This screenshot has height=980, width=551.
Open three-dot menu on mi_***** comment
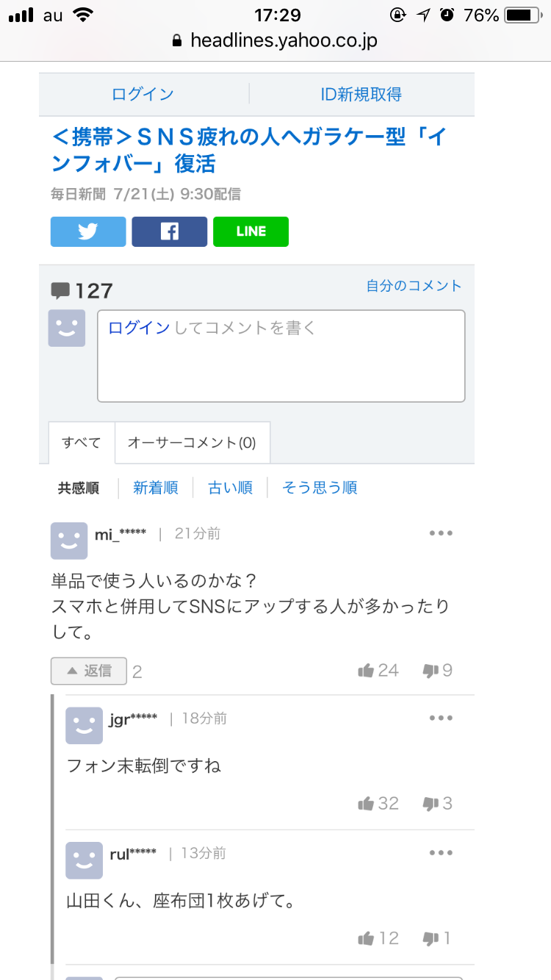pos(441,533)
